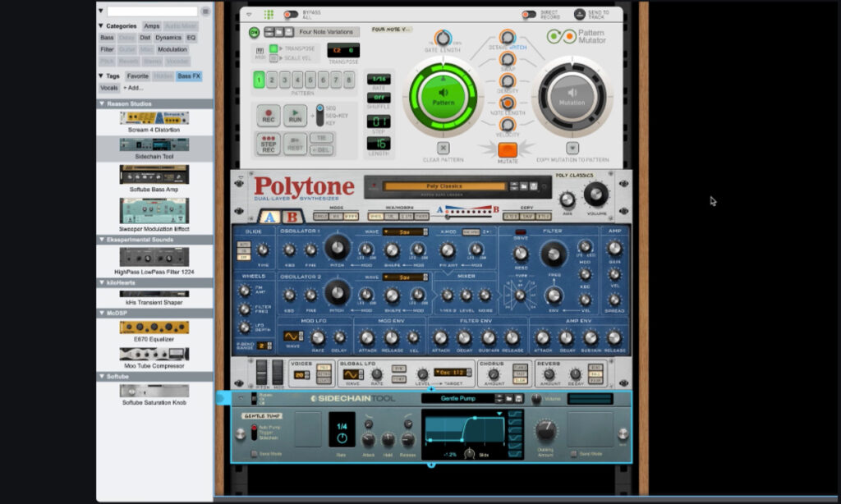This screenshot has width=841, height=504.
Task: Click the Polytone pitch bend wheel
Action: (261, 372)
